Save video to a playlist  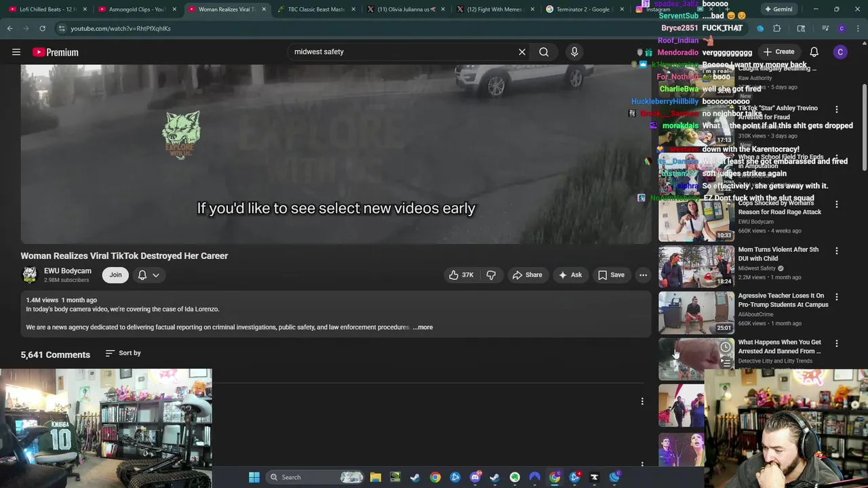[611, 274]
